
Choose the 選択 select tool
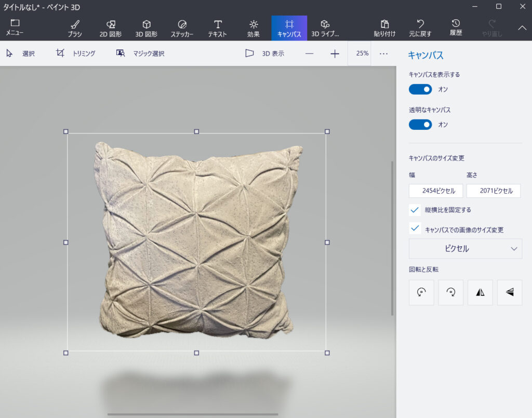pyautogui.click(x=20, y=53)
